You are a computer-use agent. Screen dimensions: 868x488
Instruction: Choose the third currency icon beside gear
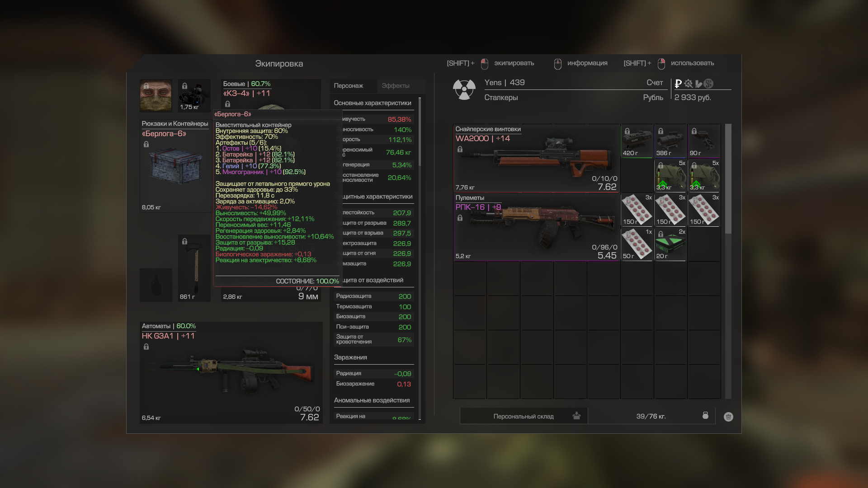(699, 84)
